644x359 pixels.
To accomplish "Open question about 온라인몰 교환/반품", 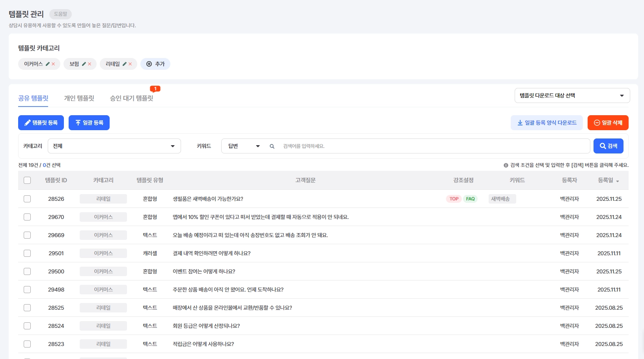I will point(232,308).
